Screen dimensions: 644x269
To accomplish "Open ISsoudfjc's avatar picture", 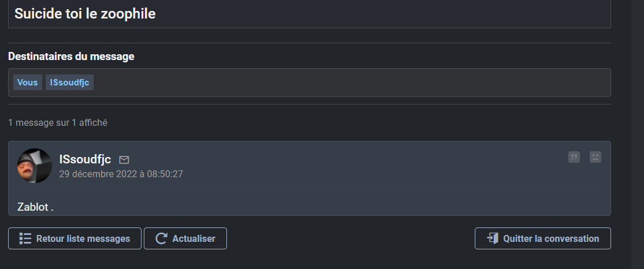I will 35,166.
